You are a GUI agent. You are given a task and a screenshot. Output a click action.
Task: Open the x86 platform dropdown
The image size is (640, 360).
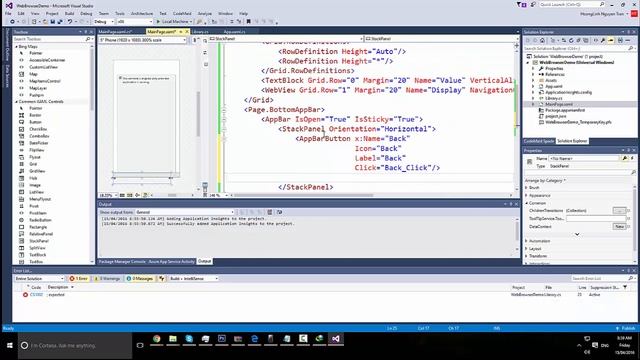(x=134, y=22)
